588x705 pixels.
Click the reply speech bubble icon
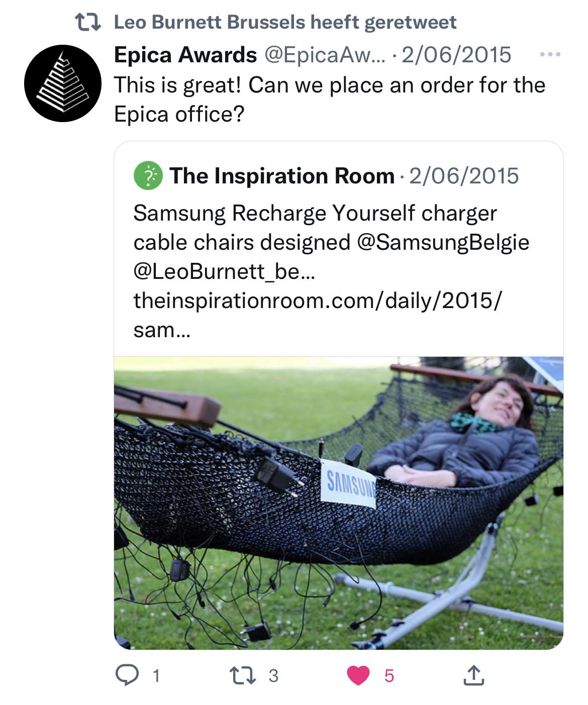(x=127, y=675)
